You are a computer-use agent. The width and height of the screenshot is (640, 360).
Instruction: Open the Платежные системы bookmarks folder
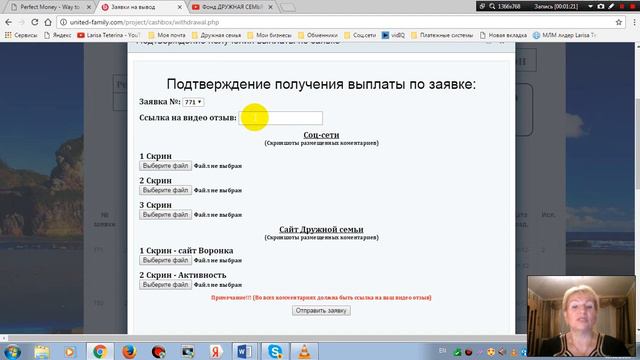pyautogui.click(x=442, y=36)
